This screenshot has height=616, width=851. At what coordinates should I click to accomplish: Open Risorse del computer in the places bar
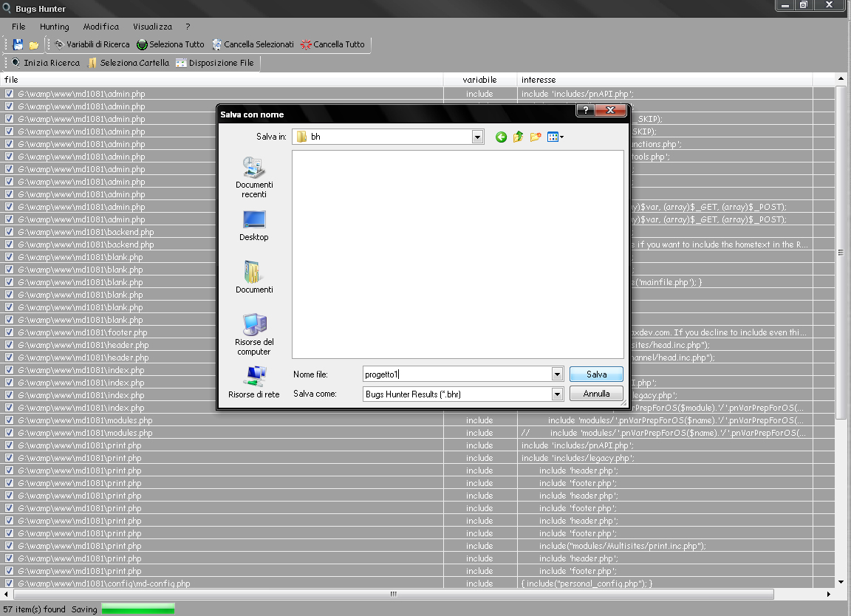coord(254,335)
